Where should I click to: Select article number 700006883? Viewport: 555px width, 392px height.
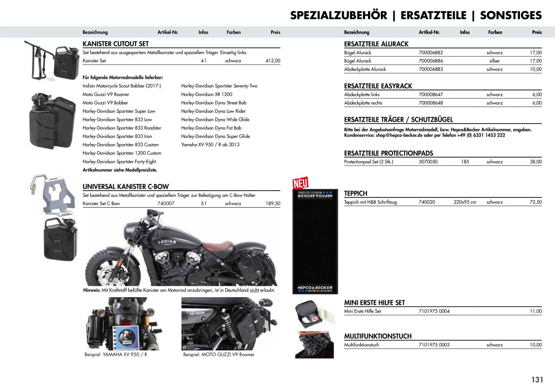tap(431, 69)
